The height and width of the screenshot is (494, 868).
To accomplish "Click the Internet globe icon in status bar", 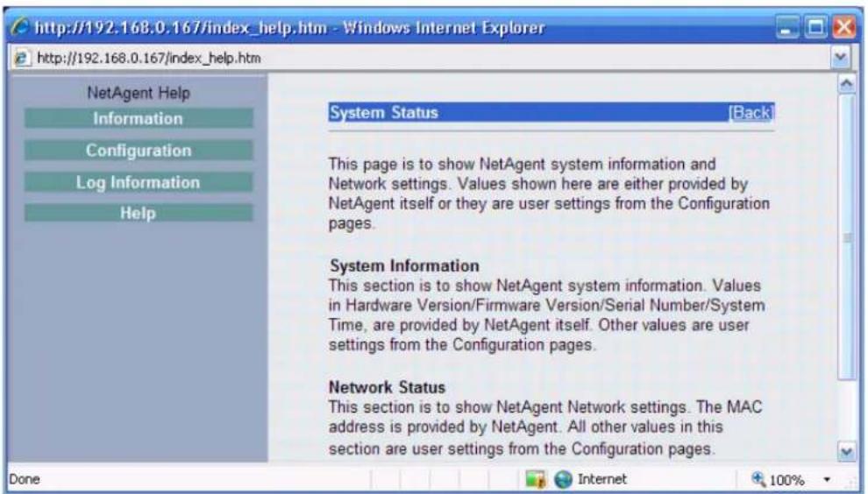I will pos(564,479).
